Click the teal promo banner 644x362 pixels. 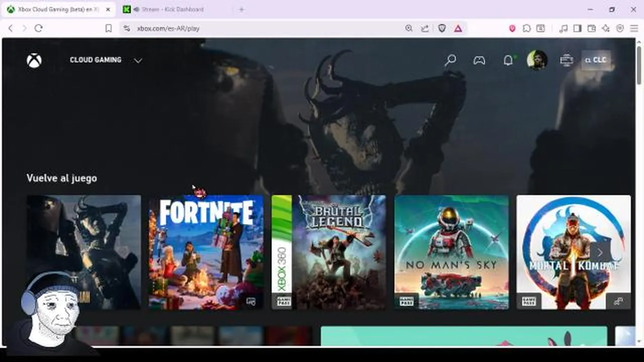pos(464,336)
